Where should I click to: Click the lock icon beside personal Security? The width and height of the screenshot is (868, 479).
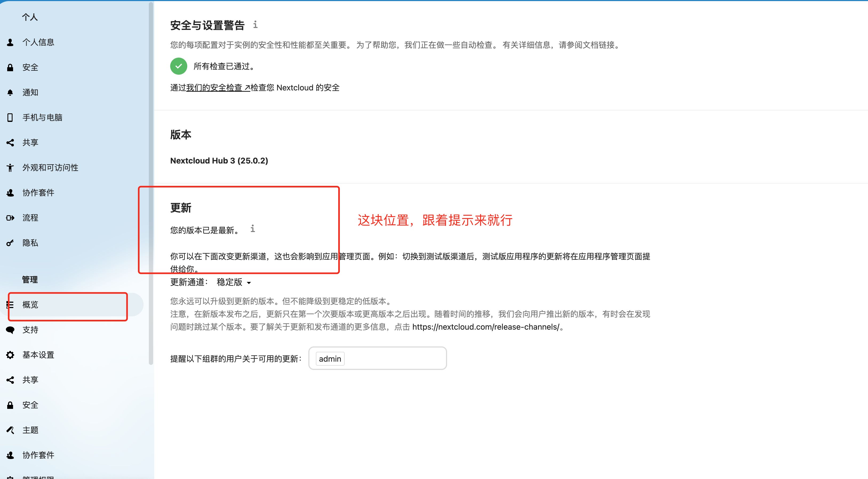click(x=10, y=67)
